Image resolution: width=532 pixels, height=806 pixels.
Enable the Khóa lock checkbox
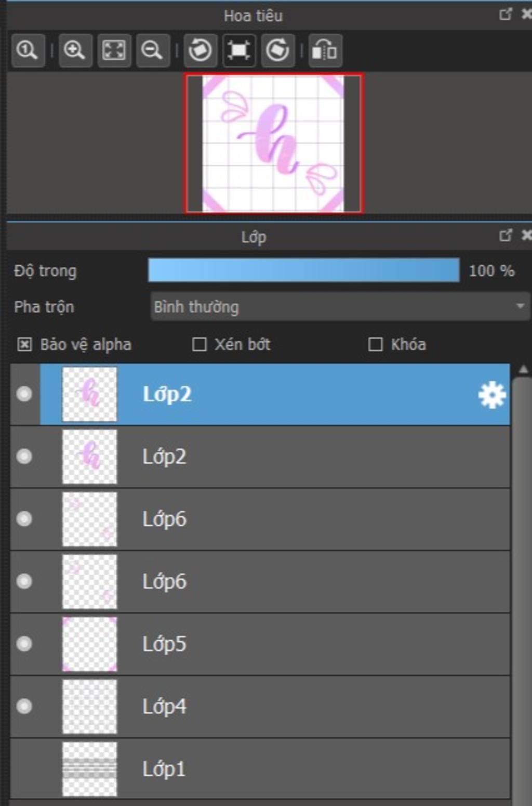coord(375,344)
